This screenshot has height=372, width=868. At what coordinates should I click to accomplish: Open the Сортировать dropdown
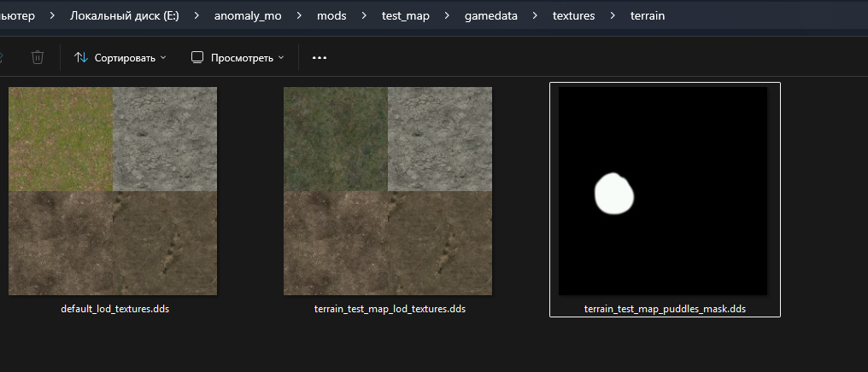(120, 57)
